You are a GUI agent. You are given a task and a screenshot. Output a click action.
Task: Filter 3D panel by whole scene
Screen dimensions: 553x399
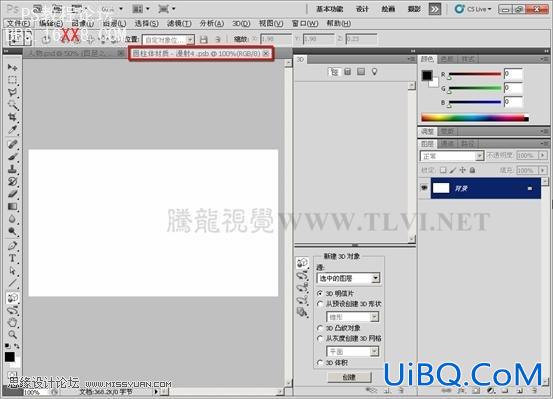[x=333, y=72]
